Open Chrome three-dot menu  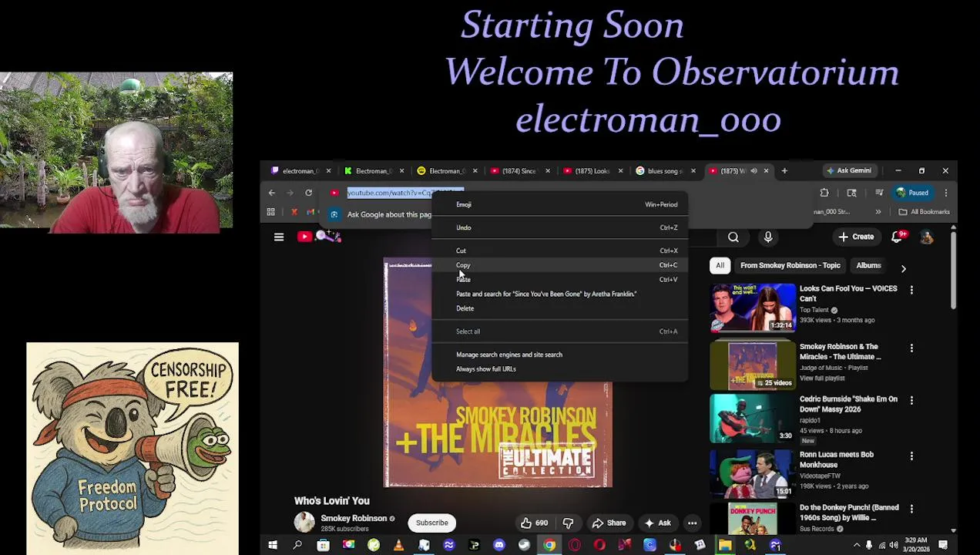945,193
